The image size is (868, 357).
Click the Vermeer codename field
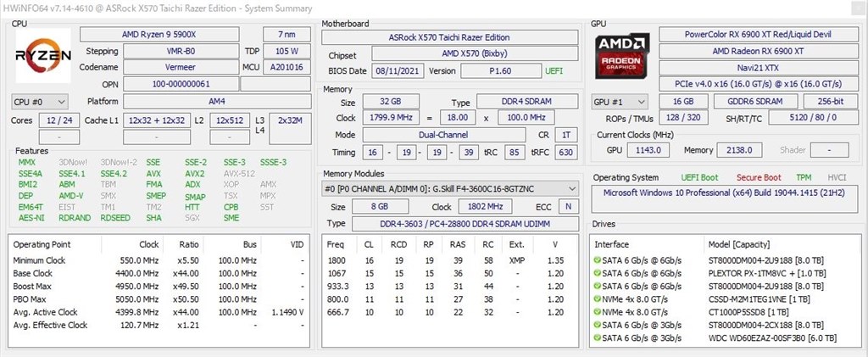(181, 67)
